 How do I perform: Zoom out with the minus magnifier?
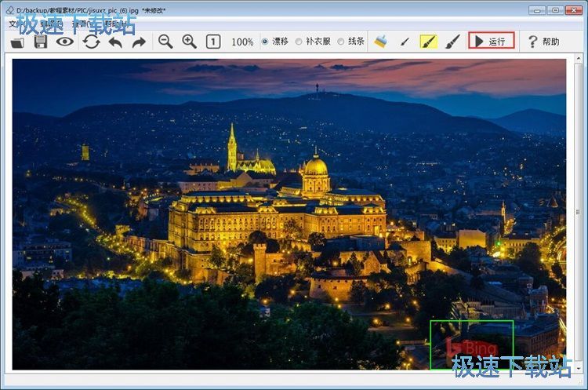coord(165,42)
